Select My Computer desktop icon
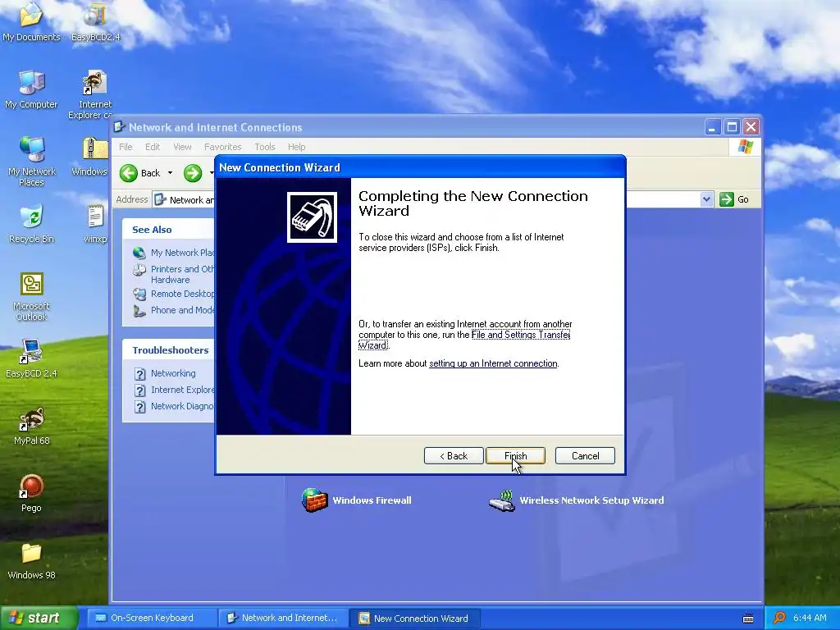The height and width of the screenshot is (630, 840). tap(31, 89)
